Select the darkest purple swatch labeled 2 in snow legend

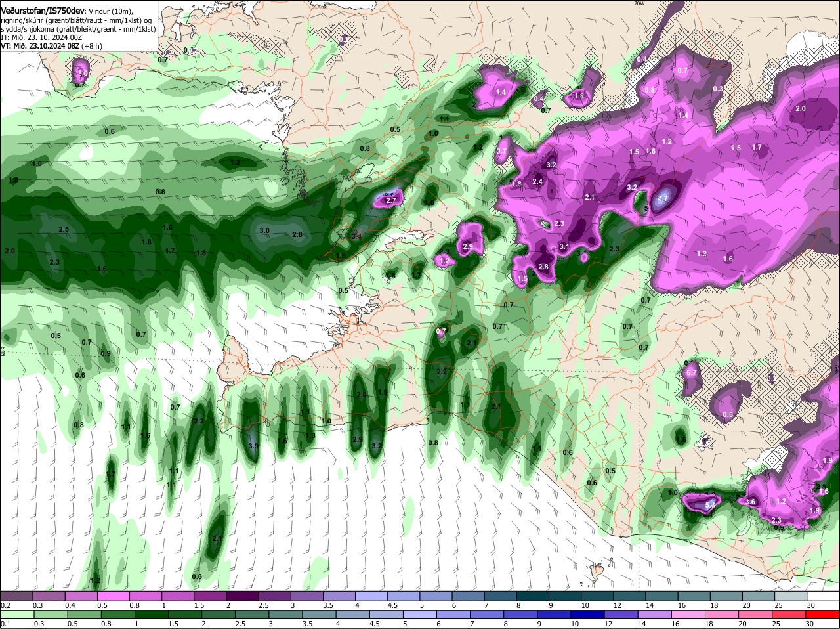tap(244, 596)
